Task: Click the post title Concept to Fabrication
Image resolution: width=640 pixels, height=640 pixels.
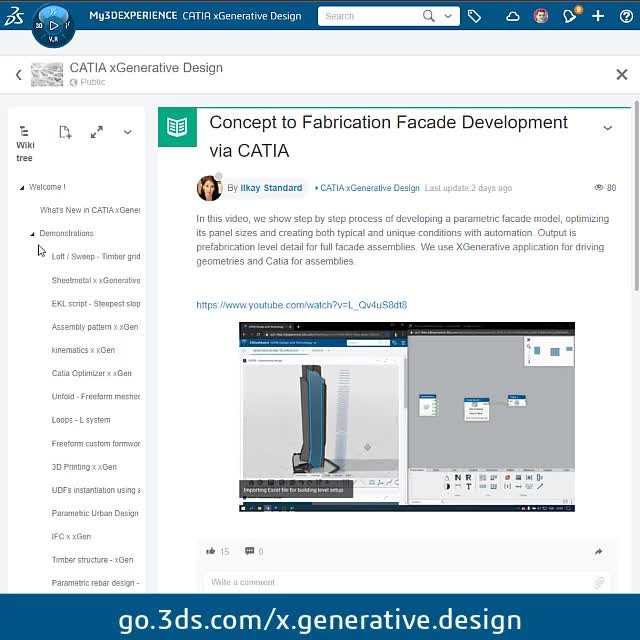Action: (388, 136)
